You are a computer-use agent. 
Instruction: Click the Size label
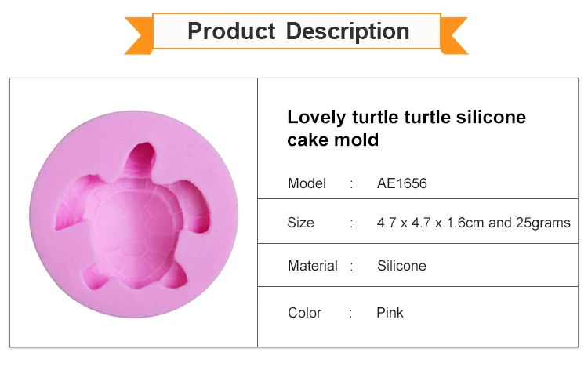tap(300, 223)
